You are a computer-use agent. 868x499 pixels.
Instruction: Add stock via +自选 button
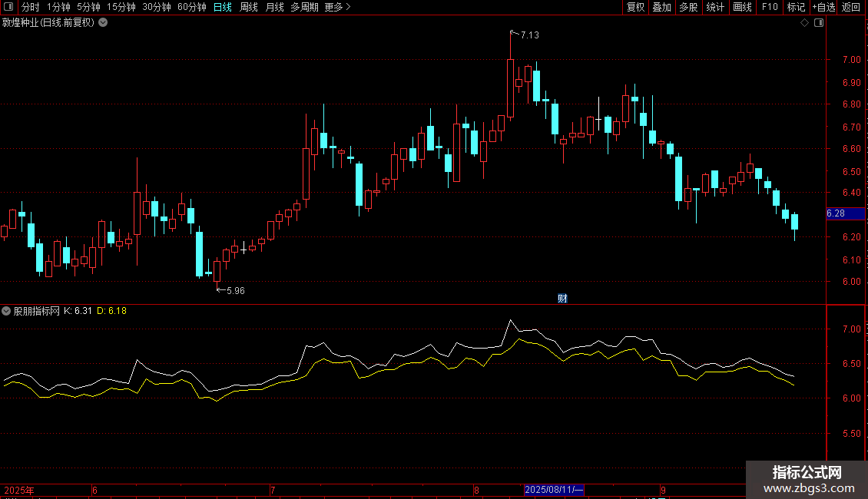pyautogui.click(x=823, y=7)
